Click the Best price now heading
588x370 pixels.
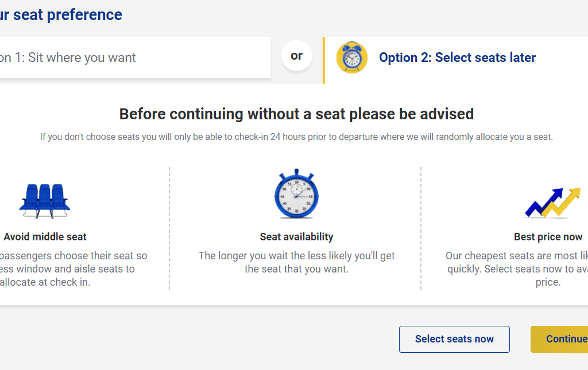click(548, 237)
